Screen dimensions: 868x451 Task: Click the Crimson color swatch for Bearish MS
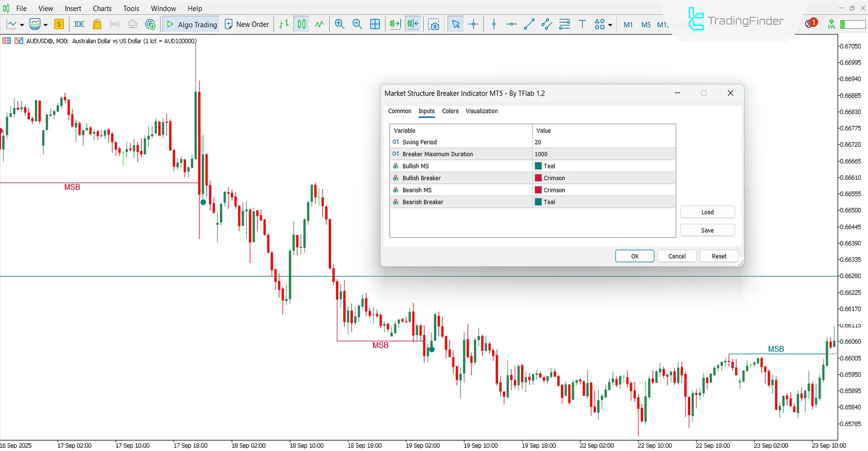537,190
